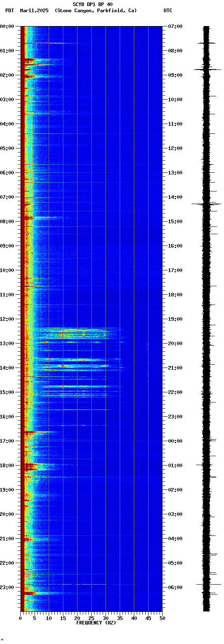Click the frequency axis value '0'

point(20,618)
